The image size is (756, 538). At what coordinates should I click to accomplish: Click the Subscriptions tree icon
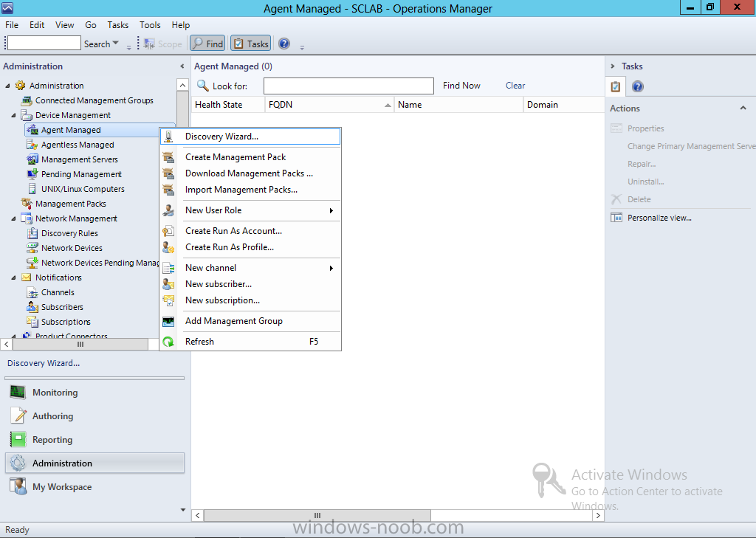(x=32, y=322)
